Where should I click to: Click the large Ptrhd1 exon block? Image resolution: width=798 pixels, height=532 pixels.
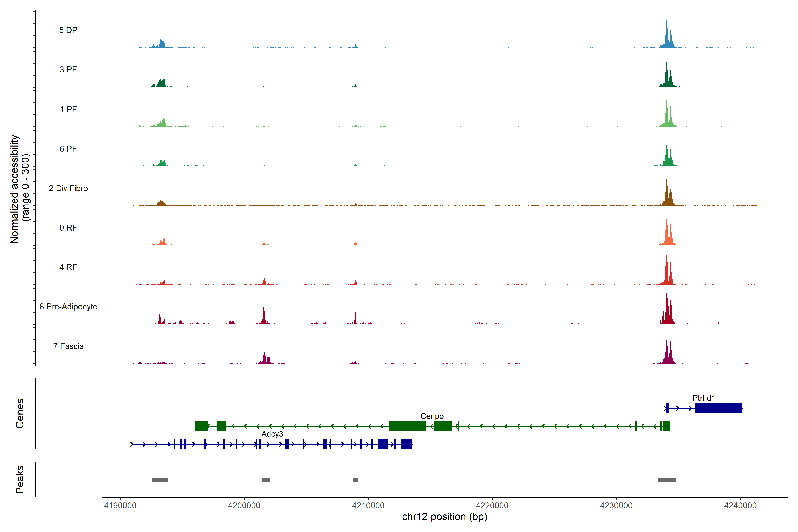point(719,408)
